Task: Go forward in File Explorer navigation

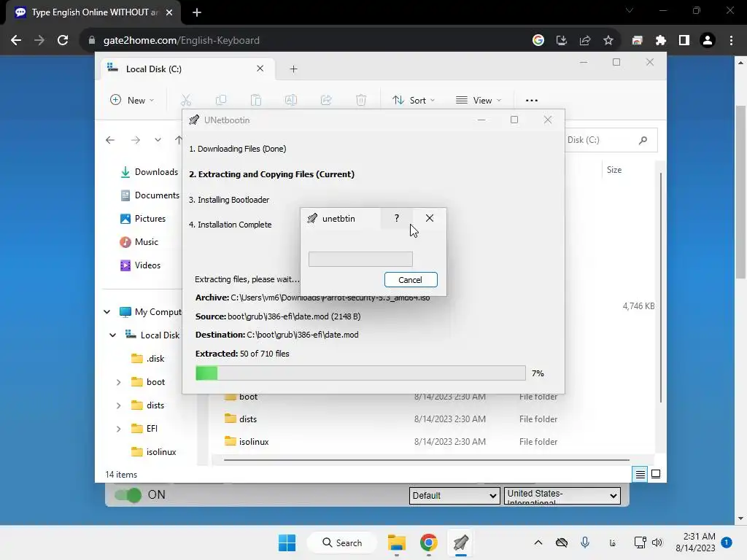Action: [x=135, y=139]
